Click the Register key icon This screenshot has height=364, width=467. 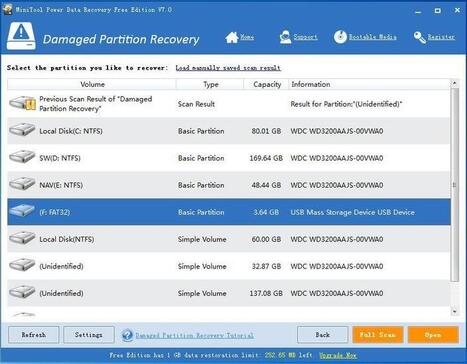[x=420, y=37]
